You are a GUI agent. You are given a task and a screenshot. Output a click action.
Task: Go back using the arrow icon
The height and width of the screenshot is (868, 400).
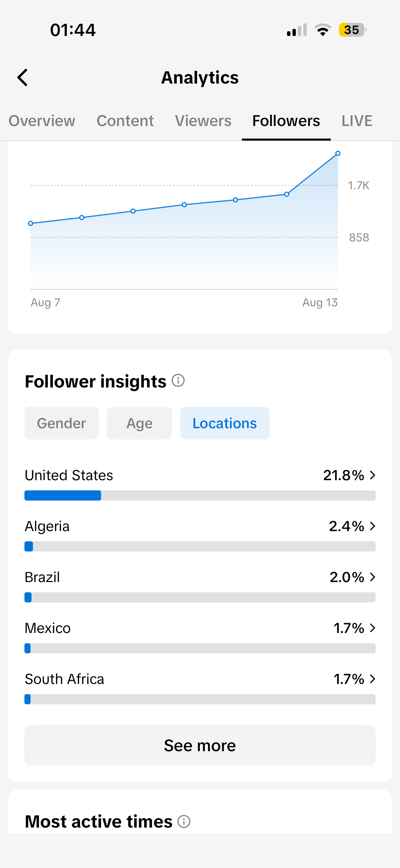[x=22, y=77]
